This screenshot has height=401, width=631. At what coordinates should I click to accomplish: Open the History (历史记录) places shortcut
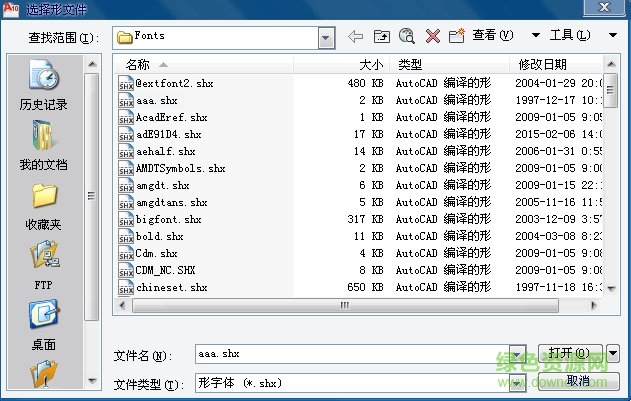pyautogui.click(x=43, y=85)
